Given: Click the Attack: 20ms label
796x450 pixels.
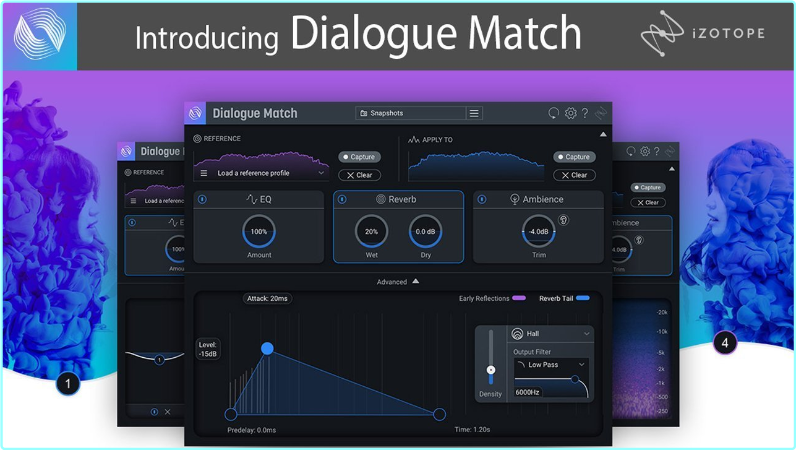Looking at the screenshot, I should click(267, 299).
